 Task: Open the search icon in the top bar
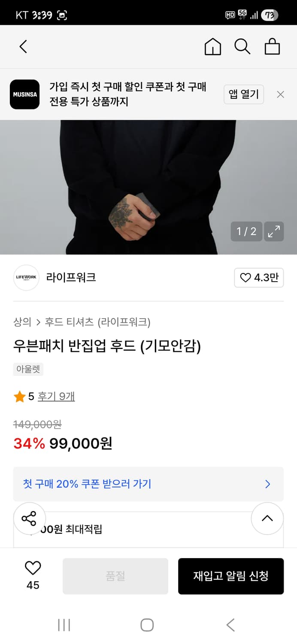tap(242, 46)
